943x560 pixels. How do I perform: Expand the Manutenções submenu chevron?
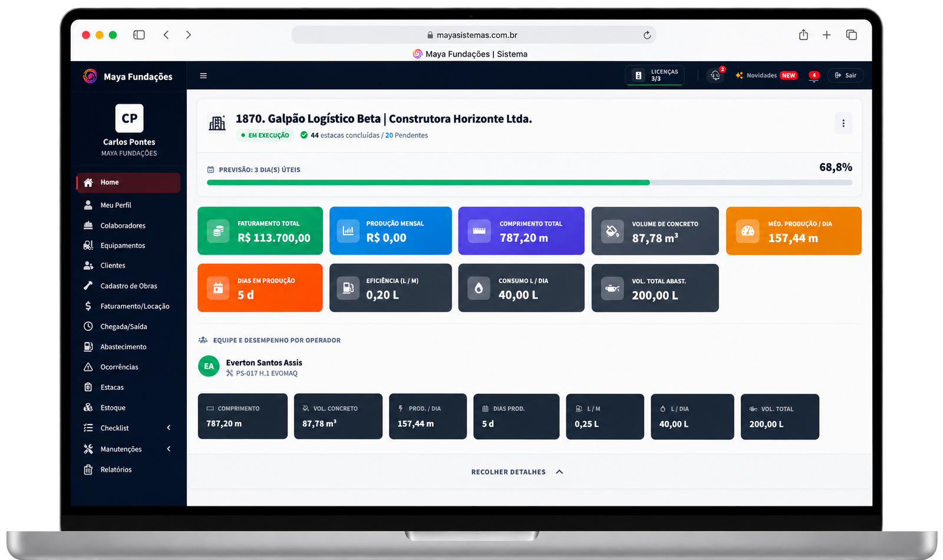169,449
